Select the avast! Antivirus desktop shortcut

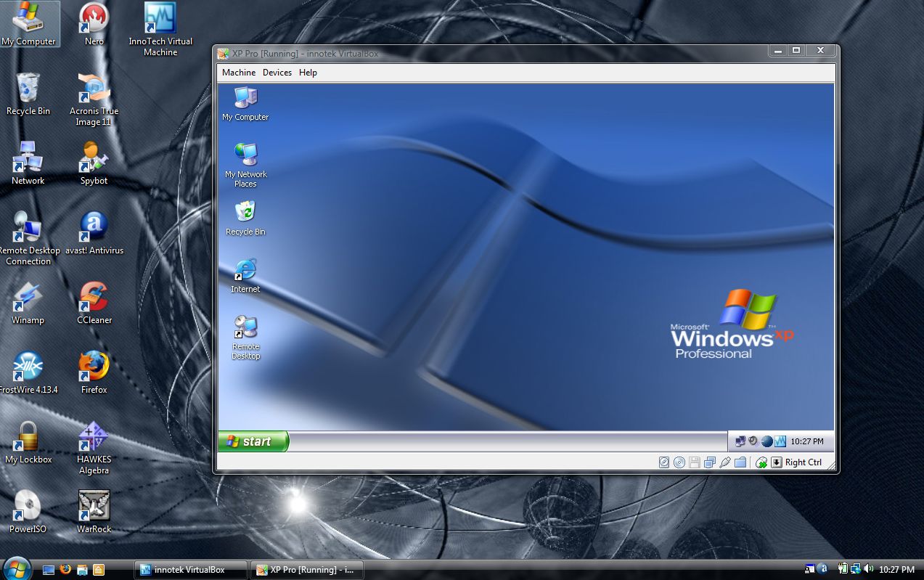point(94,234)
